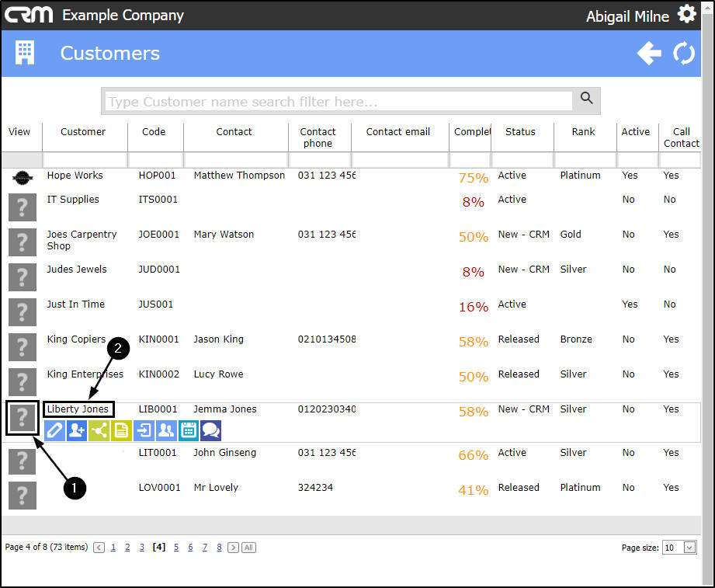Image resolution: width=715 pixels, height=588 pixels.
Task: Click the Abigail Milne user name
Action: [x=627, y=16]
